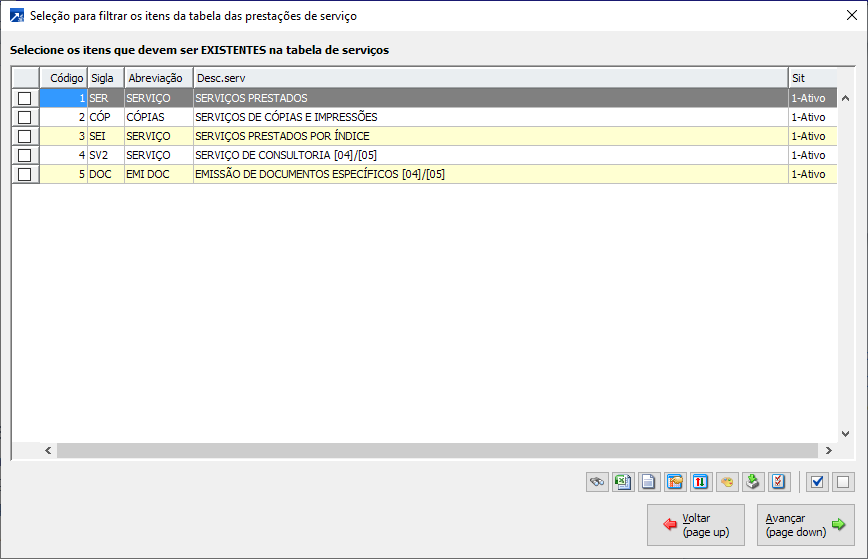
Task: Check the box for SERVIÇOS PRESTADOS POR ÍNDICE
Action: tap(24, 136)
